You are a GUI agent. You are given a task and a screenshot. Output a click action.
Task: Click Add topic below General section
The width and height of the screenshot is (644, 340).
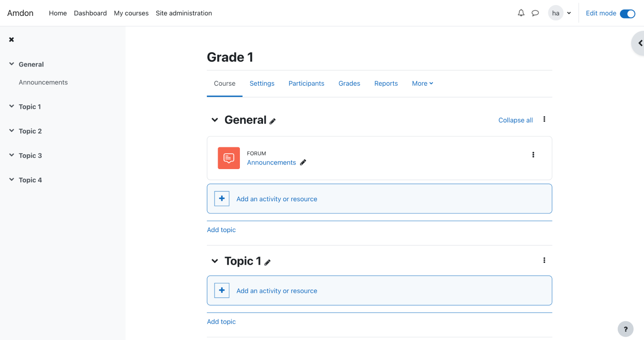click(x=221, y=230)
